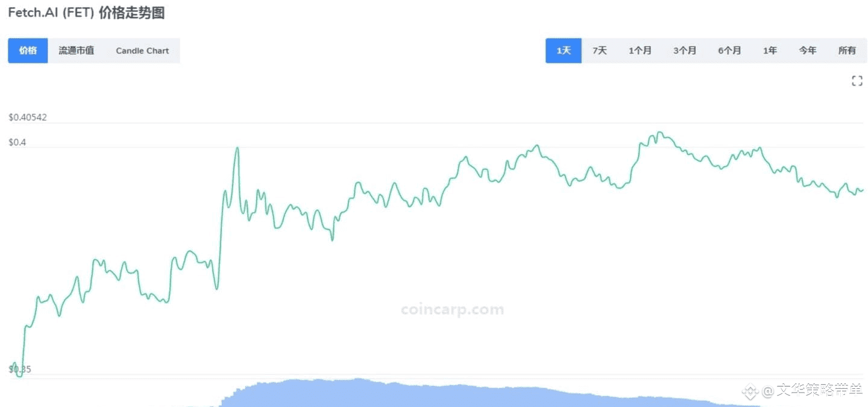This screenshot has width=868, height=407.
Task: Click the coincarp.com watermark
Action: click(x=452, y=310)
